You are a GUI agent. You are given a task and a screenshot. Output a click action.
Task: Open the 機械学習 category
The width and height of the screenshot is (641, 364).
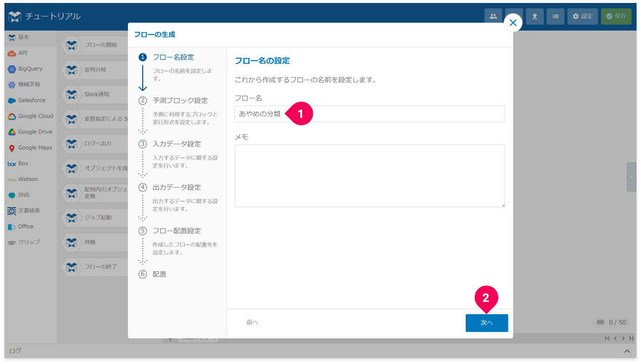[x=31, y=84]
